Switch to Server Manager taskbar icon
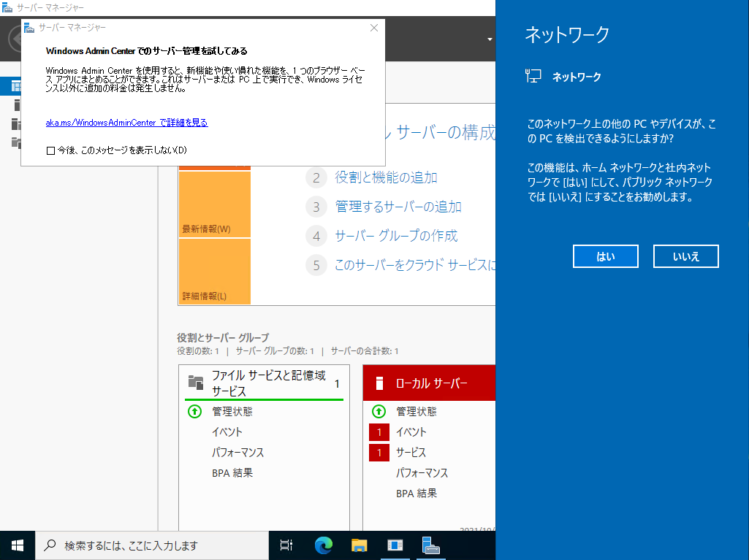This screenshot has width=749, height=560. pyautogui.click(x=431, y=545)
